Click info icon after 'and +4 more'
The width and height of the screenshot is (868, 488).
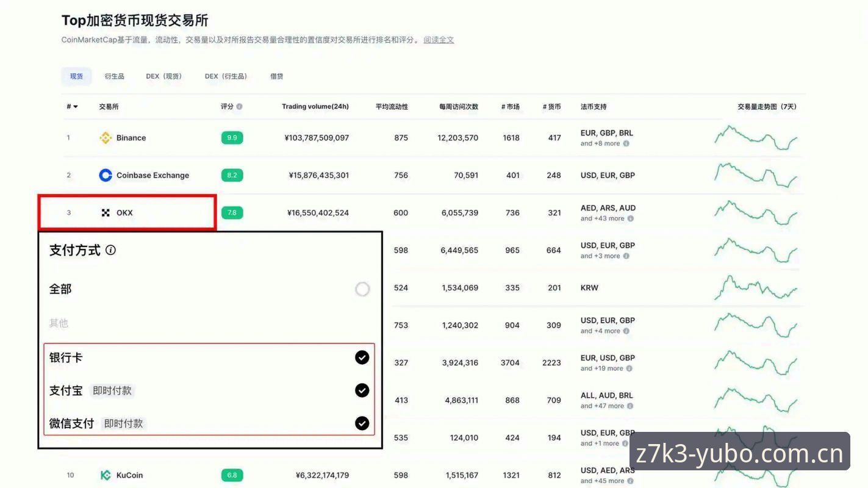tap(626, 331)
